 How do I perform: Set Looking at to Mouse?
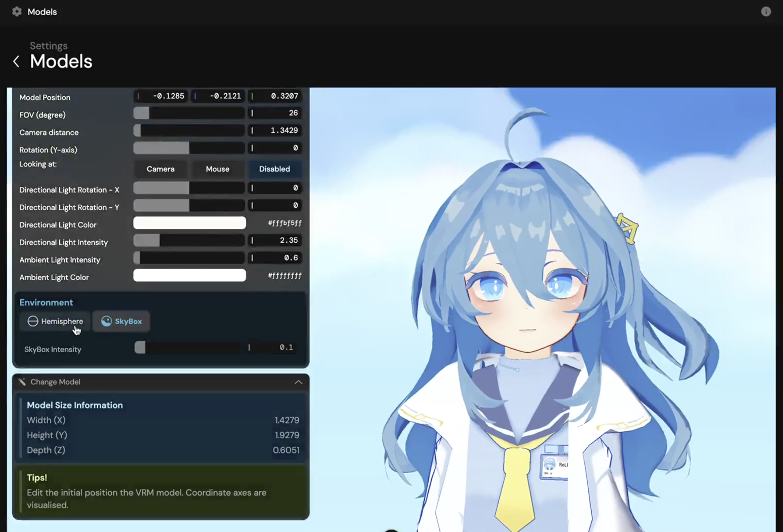[x=217, y=169]
